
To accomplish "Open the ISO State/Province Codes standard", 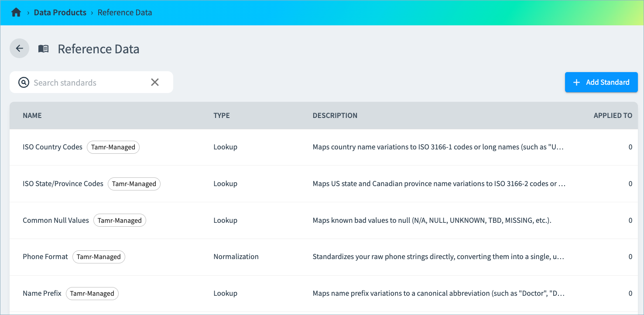I will click(x=63, y=184).
